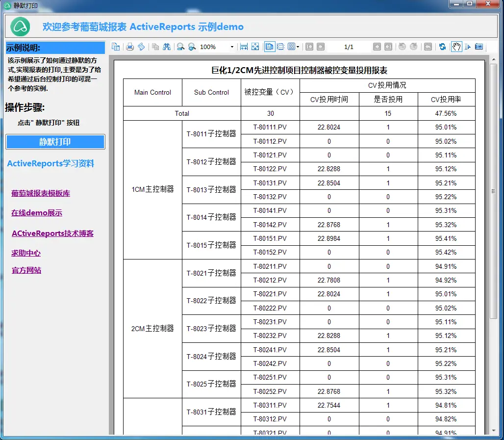Click the page number field 1/1
Screen dimensions: 504x440
point(349,47)
